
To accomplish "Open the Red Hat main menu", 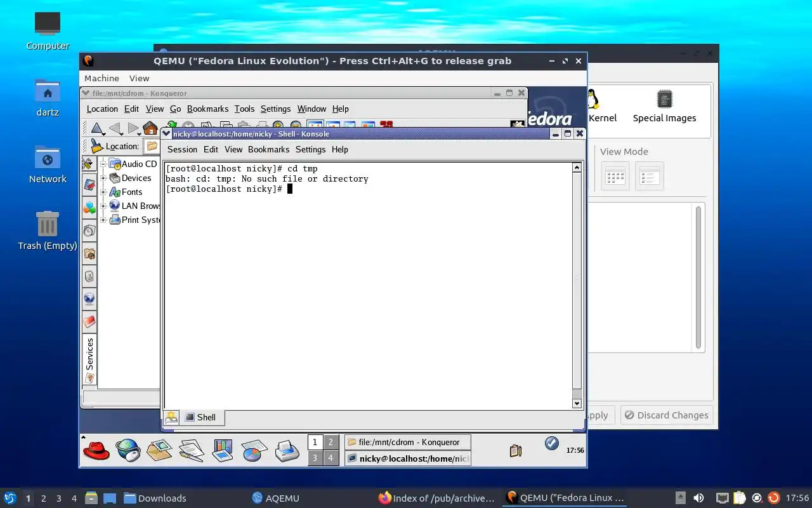I will (96, 451).
